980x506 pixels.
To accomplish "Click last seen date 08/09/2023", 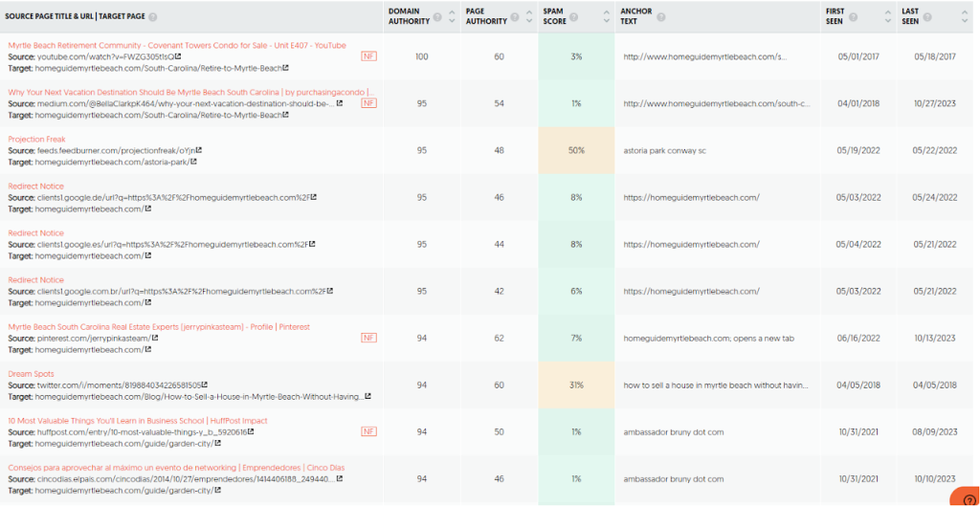I will click(x=935, y=431).
